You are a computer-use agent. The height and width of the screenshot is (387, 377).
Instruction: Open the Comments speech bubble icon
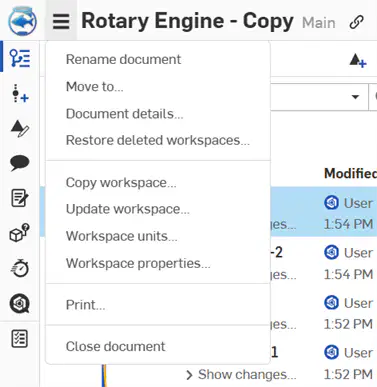tap(20, 163)
